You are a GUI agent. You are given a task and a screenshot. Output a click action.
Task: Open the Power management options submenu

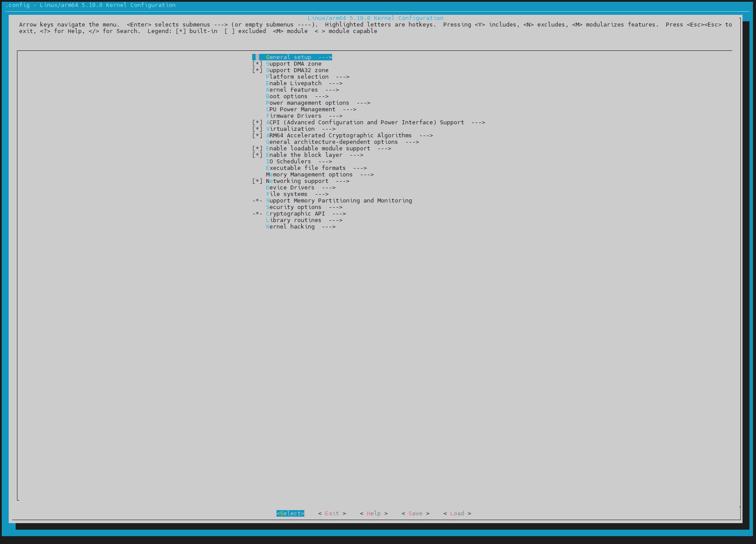(318, 103)
